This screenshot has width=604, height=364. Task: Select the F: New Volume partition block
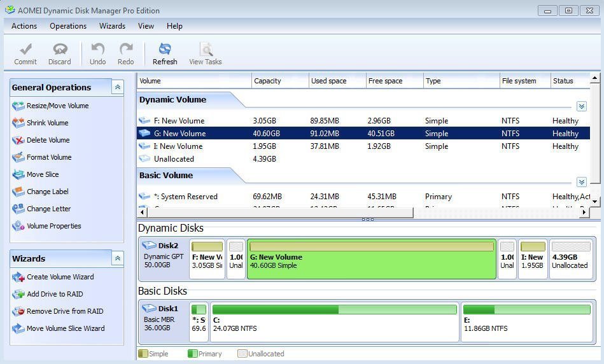point(207,259)
